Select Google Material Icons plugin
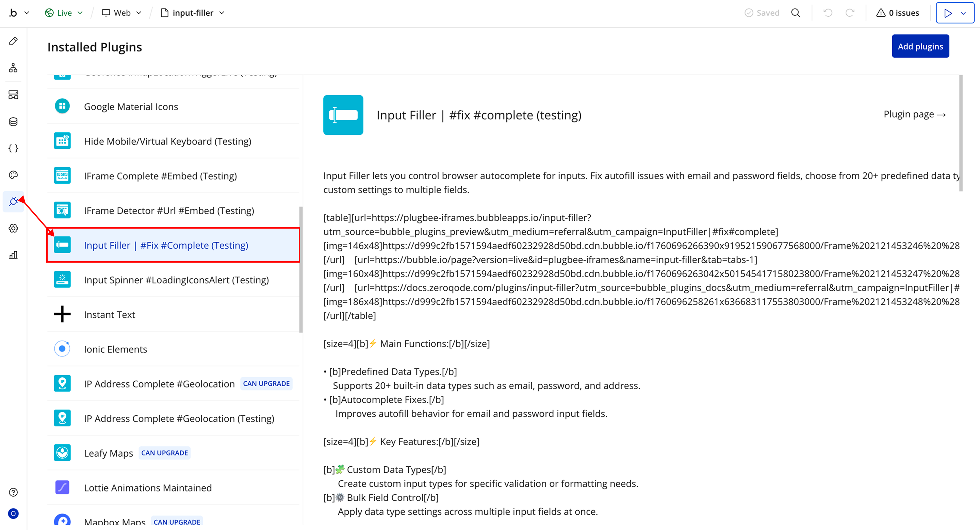Image resolution: width=980 pixels, height=530 pixels. [x=130, y=106]
